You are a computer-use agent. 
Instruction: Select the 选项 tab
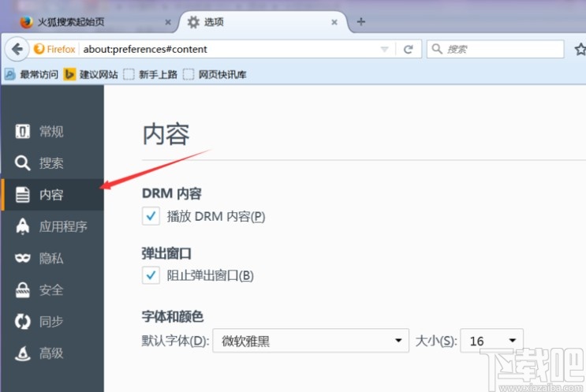coord(262,22)
